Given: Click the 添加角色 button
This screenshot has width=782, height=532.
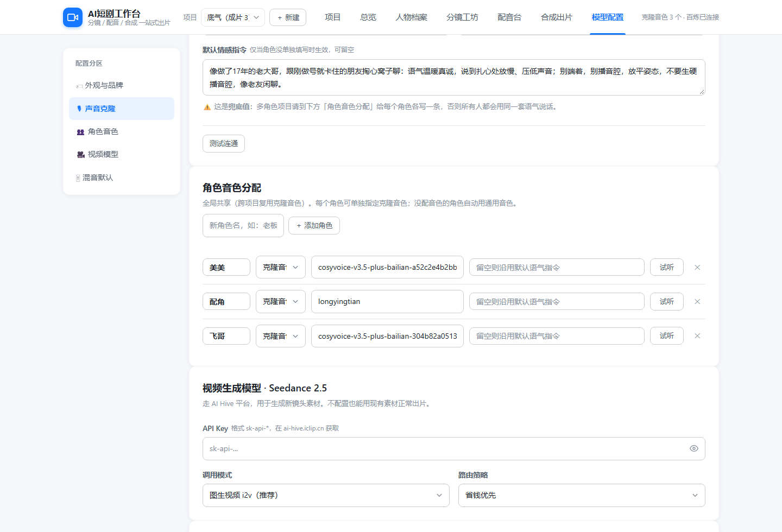Looking at the screenshot, I should coord(314,225).
